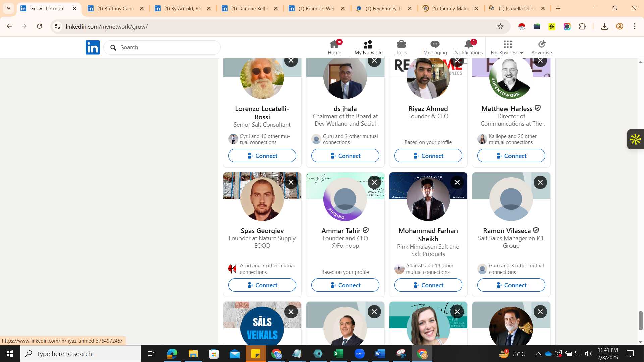Click Windows taskbar search box
644x362 pixels.
tap(80, 354)
